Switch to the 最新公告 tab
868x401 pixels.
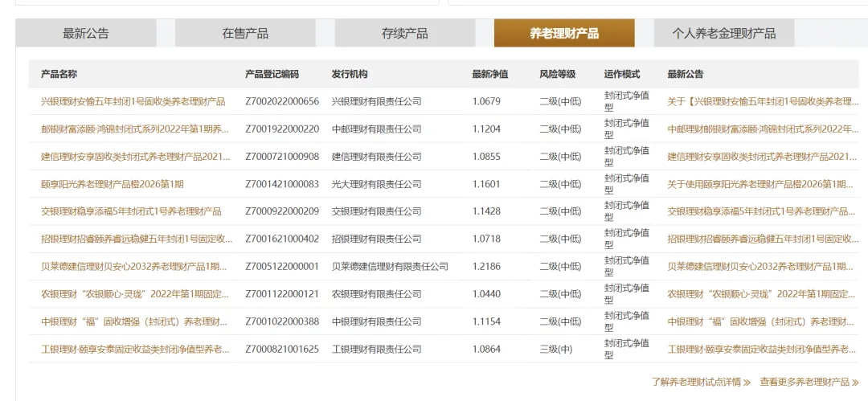tap(85, 34)
